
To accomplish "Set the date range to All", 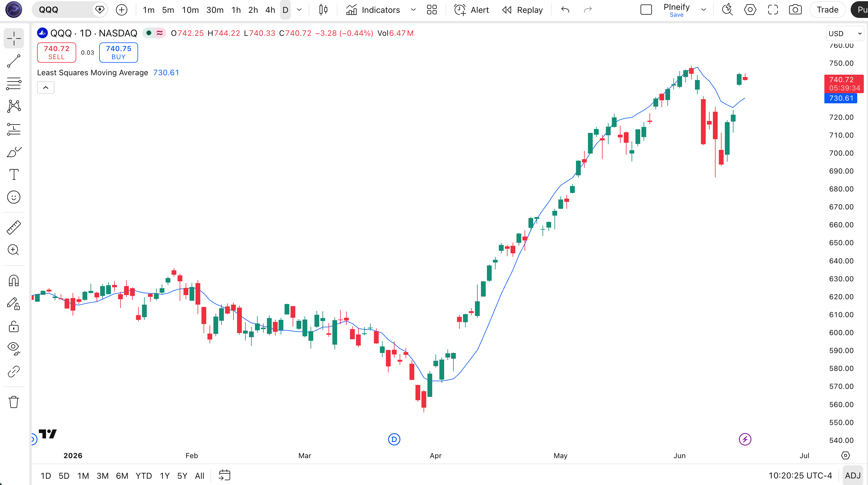I will tap(199, 475).
